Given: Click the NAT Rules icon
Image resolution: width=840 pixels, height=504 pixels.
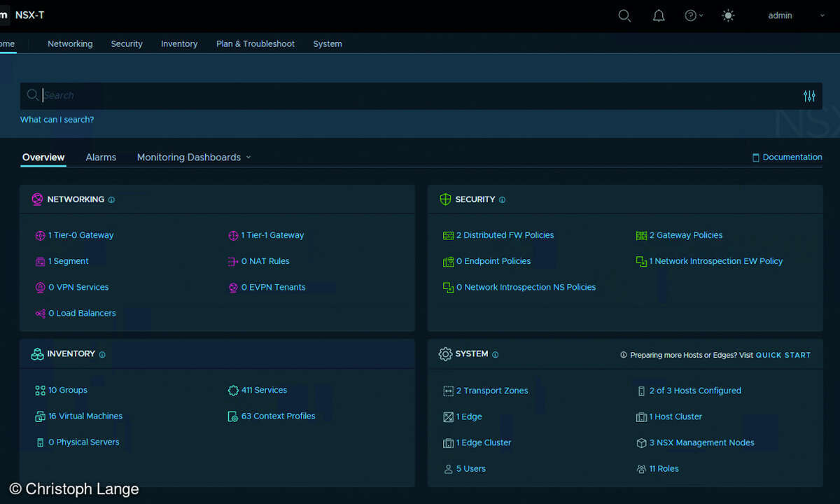Looking at the screenshot, I should tap(233, 262).
